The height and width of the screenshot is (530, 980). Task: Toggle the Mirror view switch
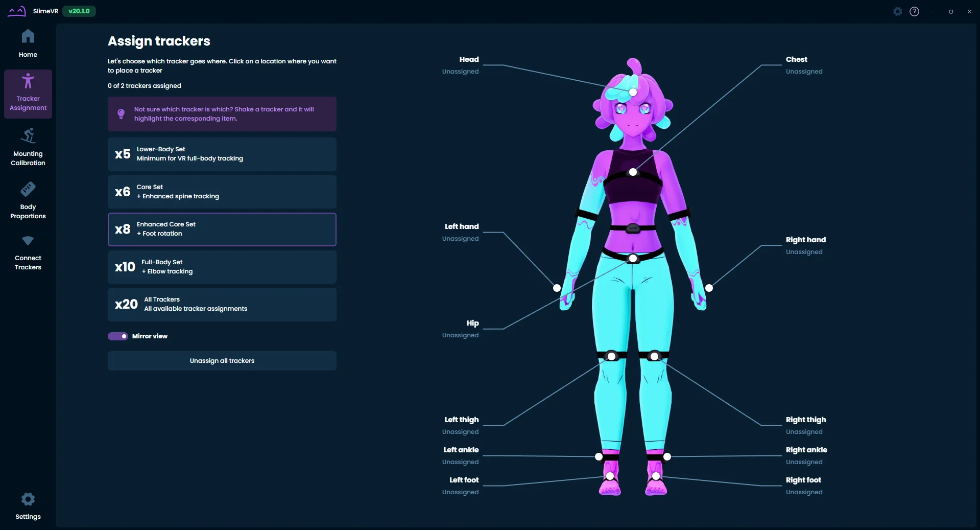tap(118, 336)
